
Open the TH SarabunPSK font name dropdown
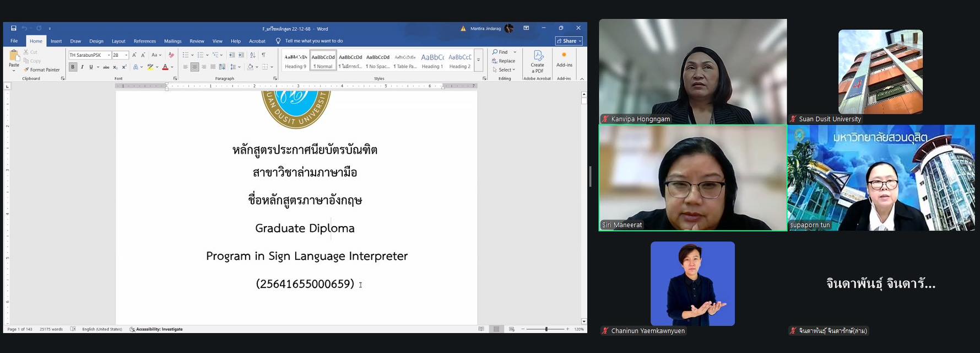pos(109,55)
